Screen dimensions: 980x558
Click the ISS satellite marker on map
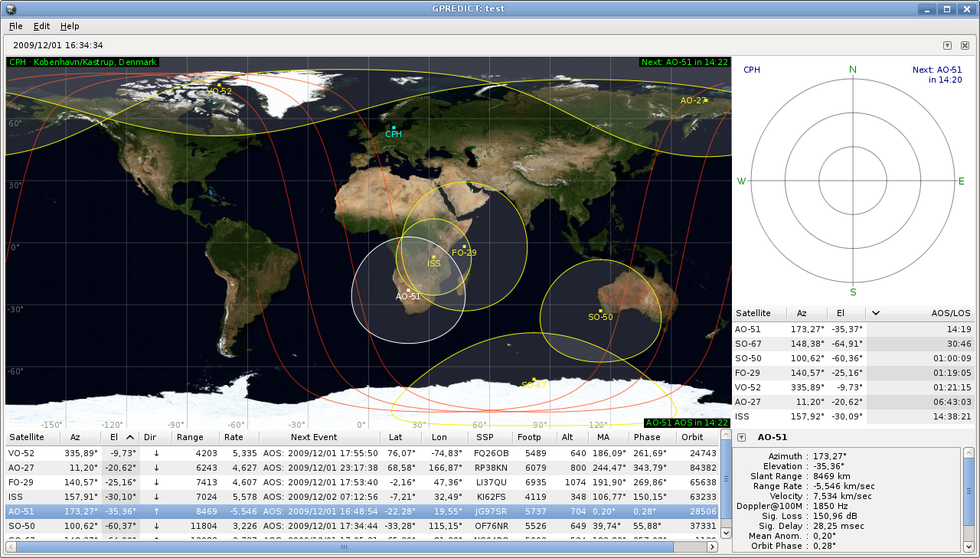click(433, 257)
